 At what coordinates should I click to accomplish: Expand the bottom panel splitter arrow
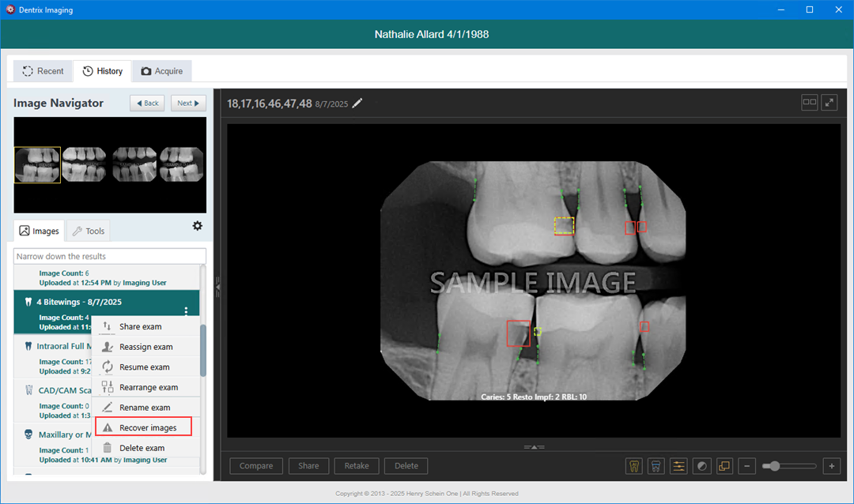[534, 447]
